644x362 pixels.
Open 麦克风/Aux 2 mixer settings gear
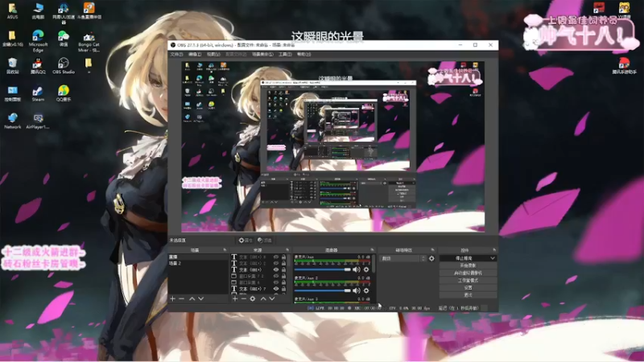point(366,290)
